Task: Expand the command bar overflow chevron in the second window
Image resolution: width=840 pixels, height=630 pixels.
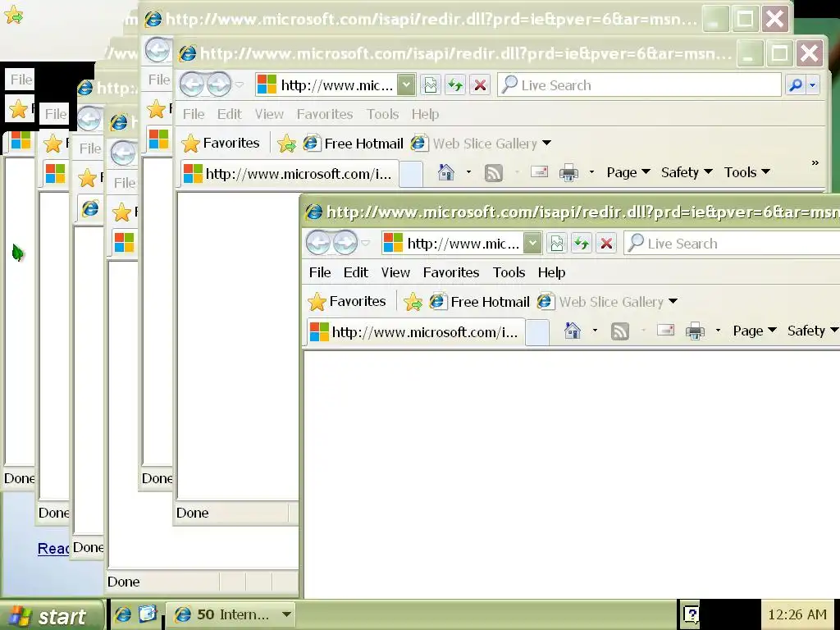Action: coord(815,163)
